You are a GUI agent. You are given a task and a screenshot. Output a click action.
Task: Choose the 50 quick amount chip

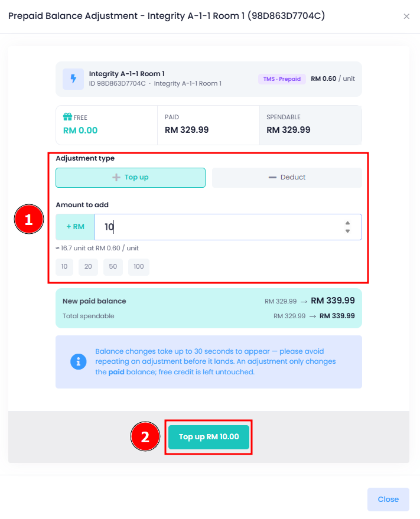tap(113, 267)
